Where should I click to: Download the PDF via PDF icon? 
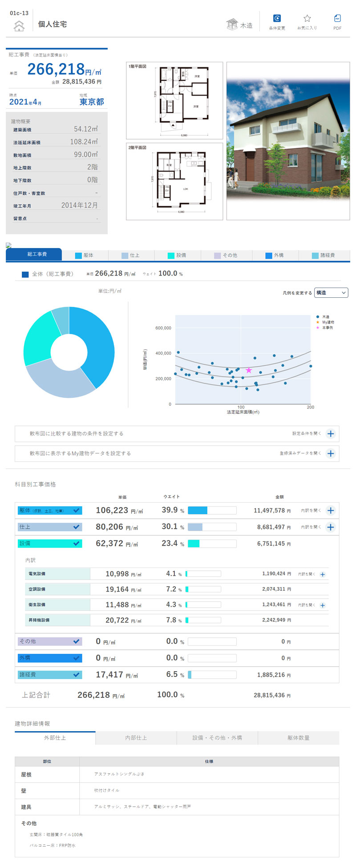(337, 19)
